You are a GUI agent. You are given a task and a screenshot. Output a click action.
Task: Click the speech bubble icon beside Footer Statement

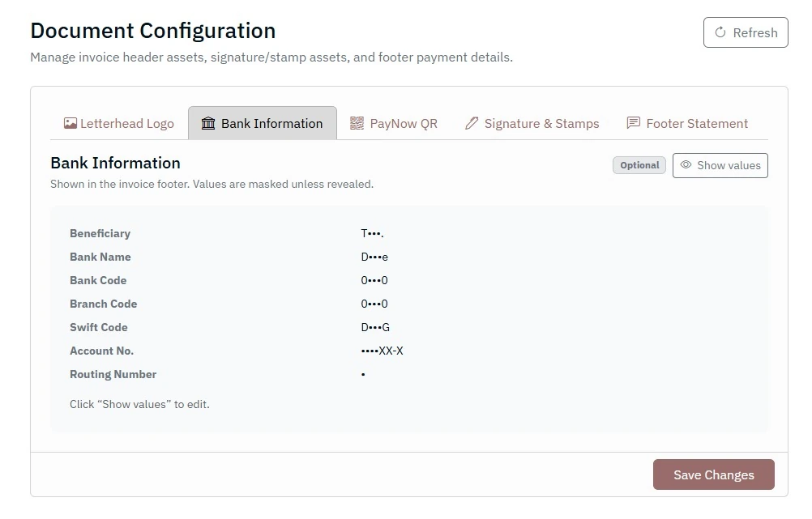click(x=634, y=124)
